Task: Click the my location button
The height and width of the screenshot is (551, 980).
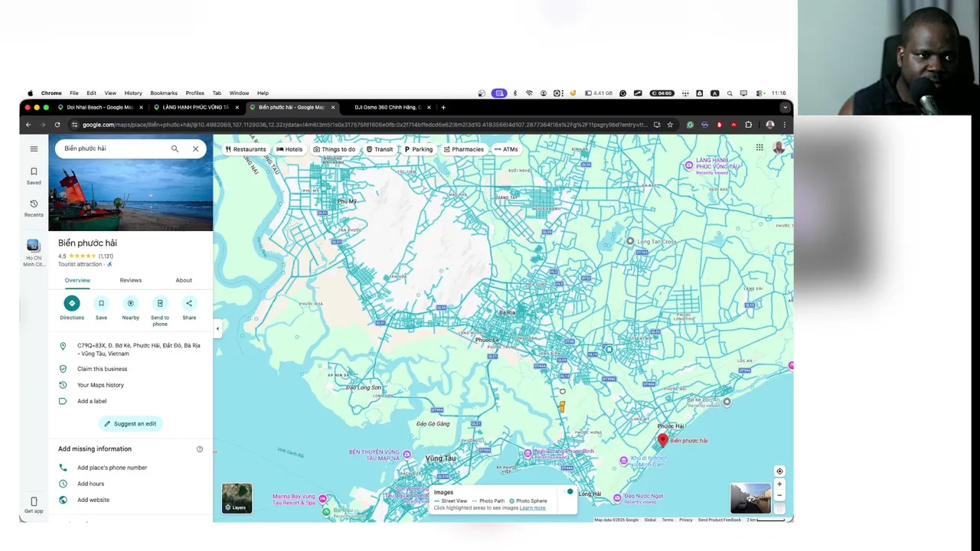Action: 779,471
